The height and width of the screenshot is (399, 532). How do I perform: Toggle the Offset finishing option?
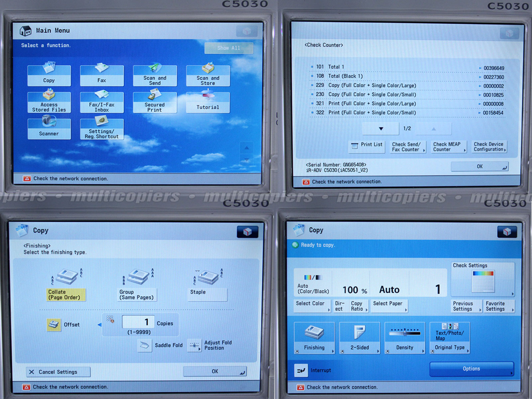pos(54,325)
